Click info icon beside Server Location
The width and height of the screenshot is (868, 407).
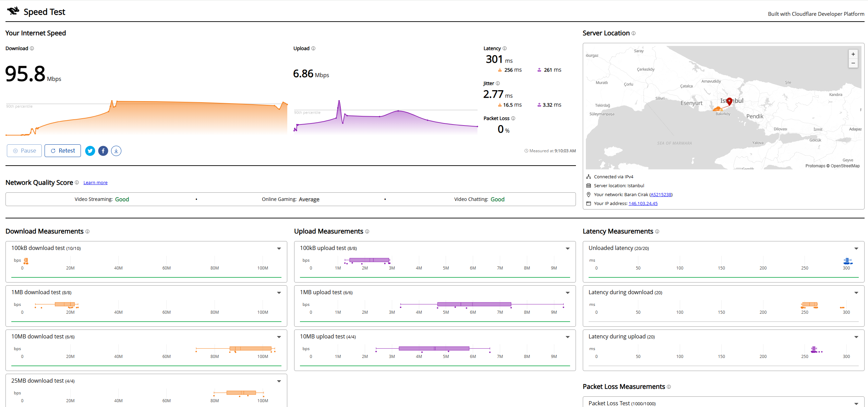[634, 33]
